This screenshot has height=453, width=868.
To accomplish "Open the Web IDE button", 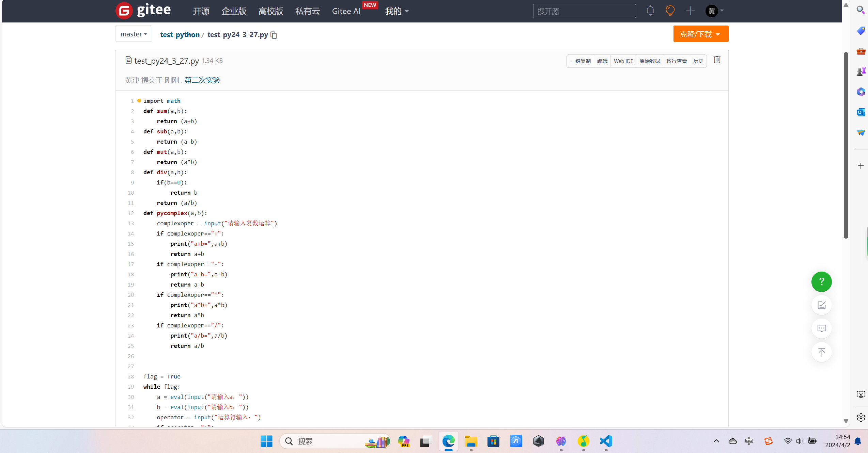I will [x=623, y=61].
